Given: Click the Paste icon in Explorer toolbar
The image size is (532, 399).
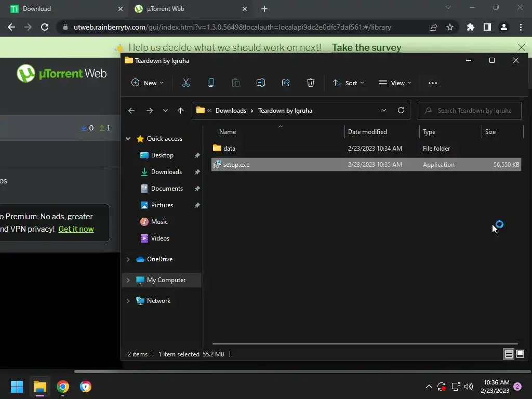Looking at the screenshot, I should 236,83.
